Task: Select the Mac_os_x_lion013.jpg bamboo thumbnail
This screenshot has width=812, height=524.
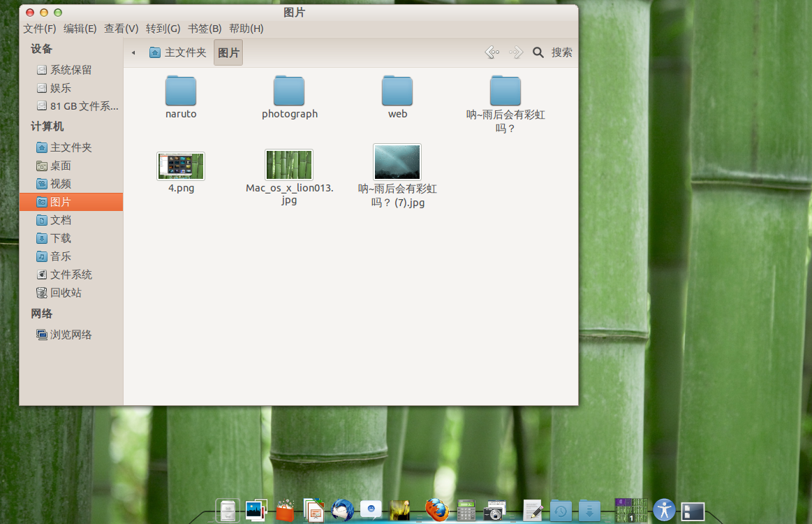Action: click(289, 164)
